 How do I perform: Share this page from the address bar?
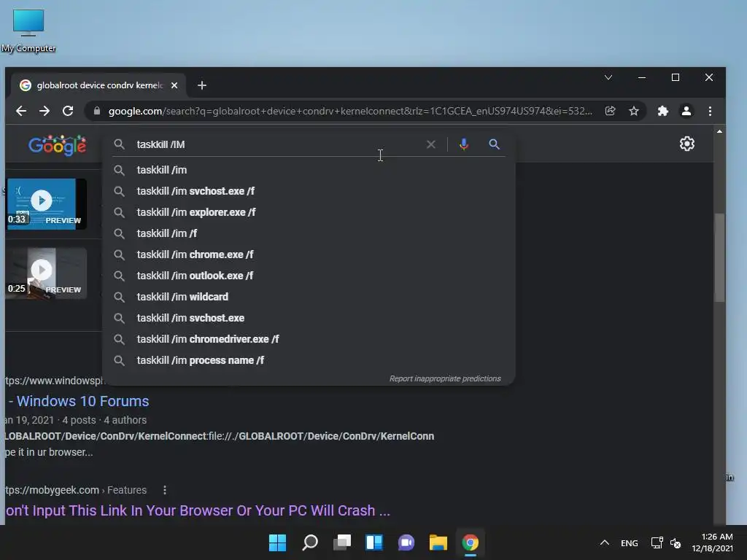click(611, 111)
